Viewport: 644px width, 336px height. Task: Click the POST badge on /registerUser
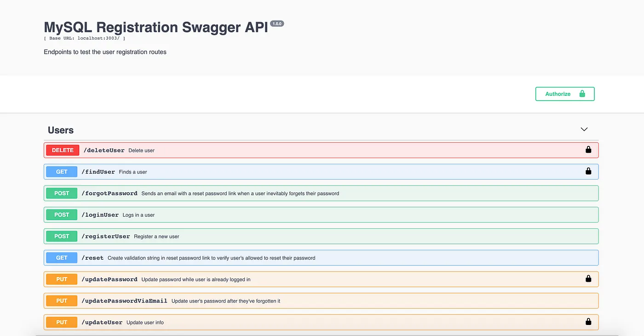pyautogui.click(x=61, y=236)
